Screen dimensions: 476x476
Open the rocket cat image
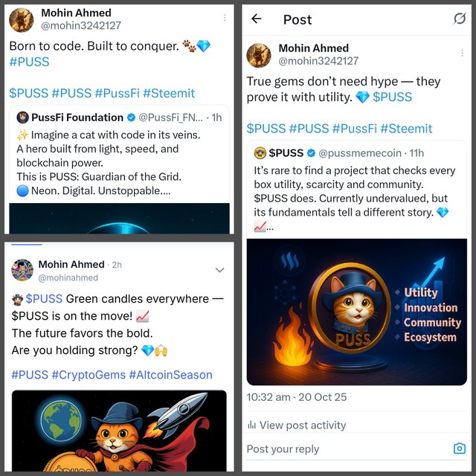coord(119,431)
